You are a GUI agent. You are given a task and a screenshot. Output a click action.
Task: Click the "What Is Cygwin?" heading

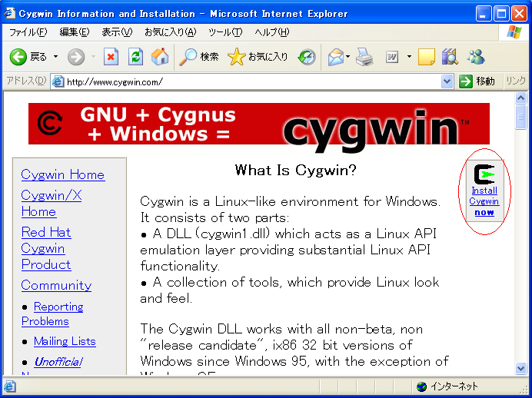[x=295, y=170]
